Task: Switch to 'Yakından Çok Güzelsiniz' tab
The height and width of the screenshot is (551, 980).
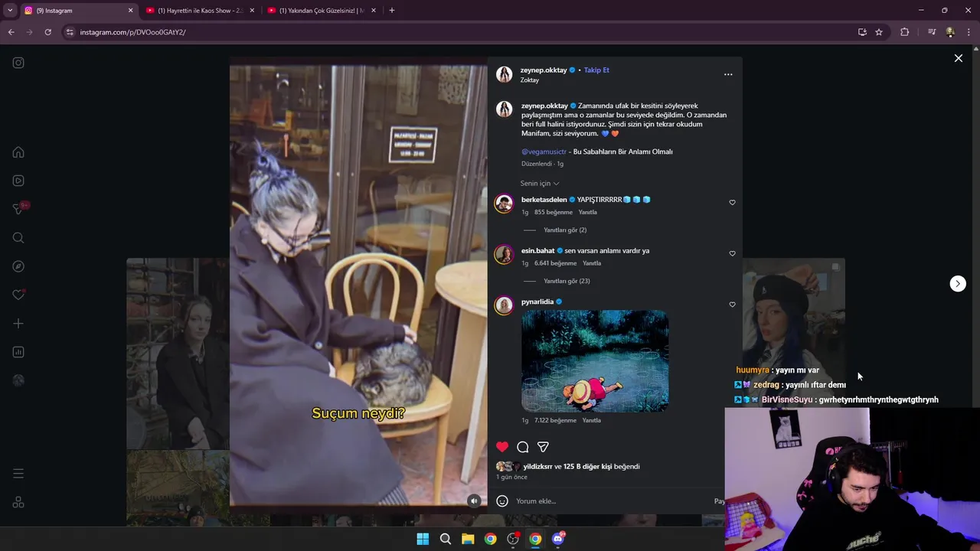Action: (x=322, y=11)
